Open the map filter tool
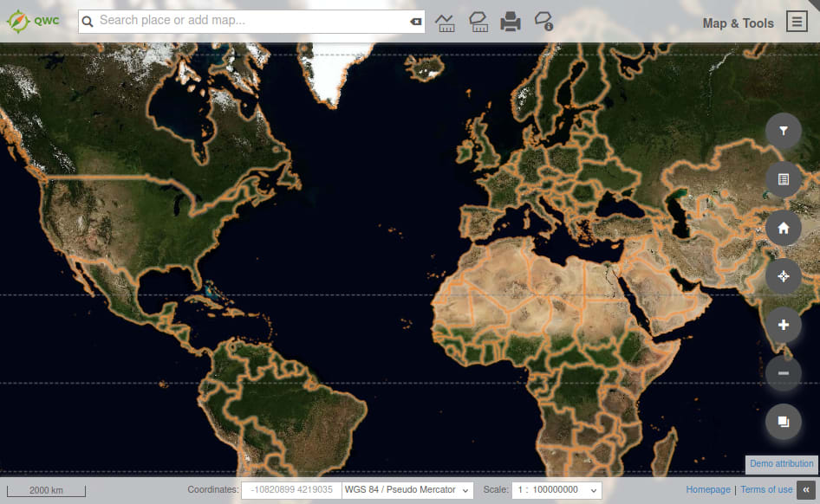Viewport: 820px width, 504px height. pyautogui.click(x=783, y=130)
